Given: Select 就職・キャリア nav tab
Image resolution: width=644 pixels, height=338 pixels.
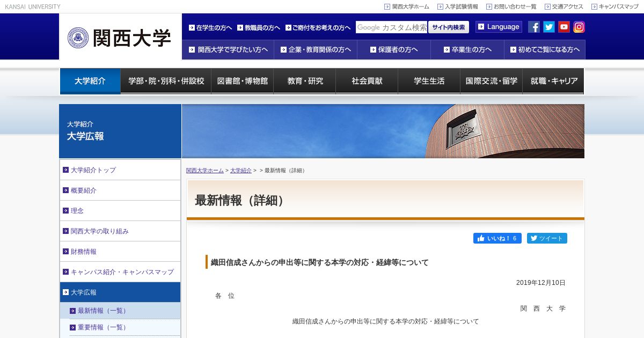Looking at the screenshot, I should pos(553,81).
